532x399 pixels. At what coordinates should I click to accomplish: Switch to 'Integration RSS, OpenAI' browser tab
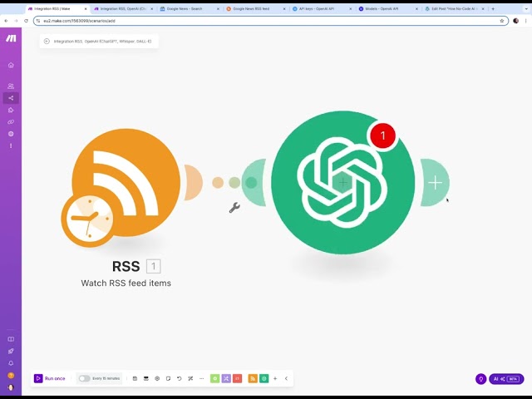123,9
